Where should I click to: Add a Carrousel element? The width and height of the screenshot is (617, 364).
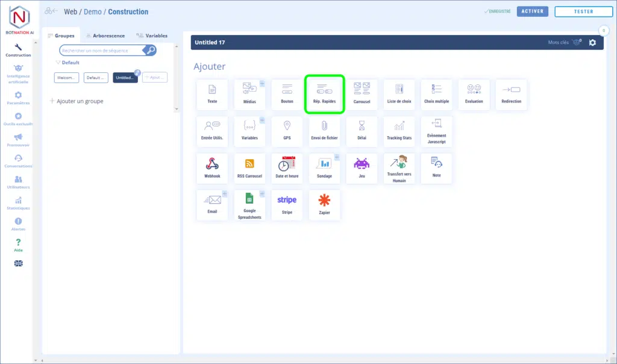tap(362, 95)
